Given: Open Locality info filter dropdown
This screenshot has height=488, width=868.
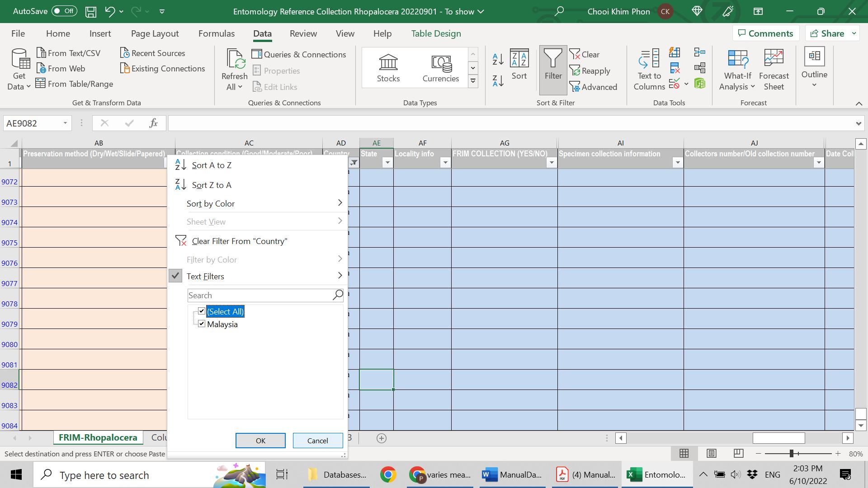Looking at the screenshot, I should 445,163.
